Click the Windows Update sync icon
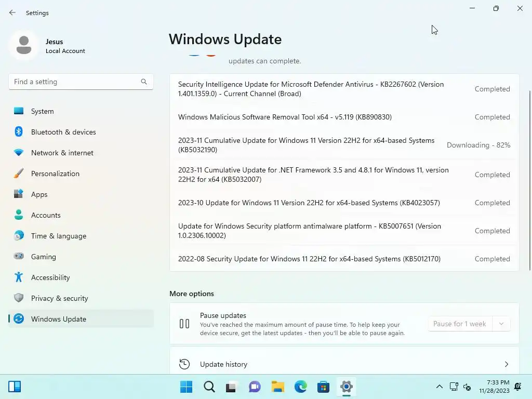The height and width of the screenshot is (399, 532). pos(19,318)
